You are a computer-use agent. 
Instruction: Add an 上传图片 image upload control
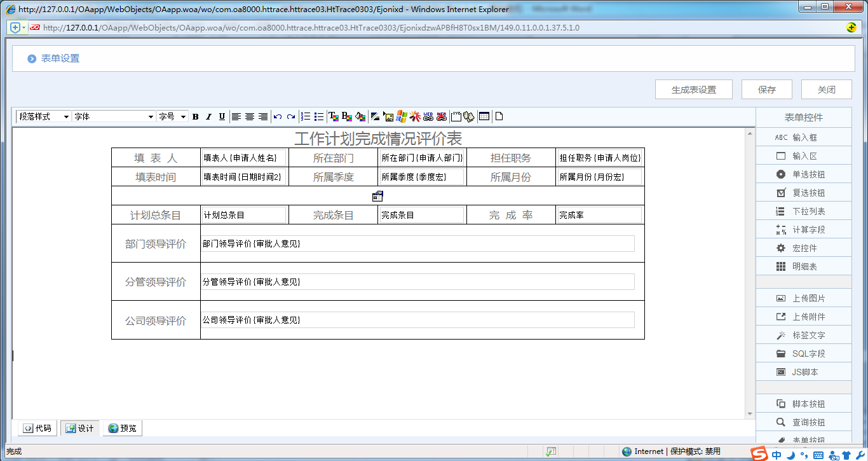pos(803,297)
